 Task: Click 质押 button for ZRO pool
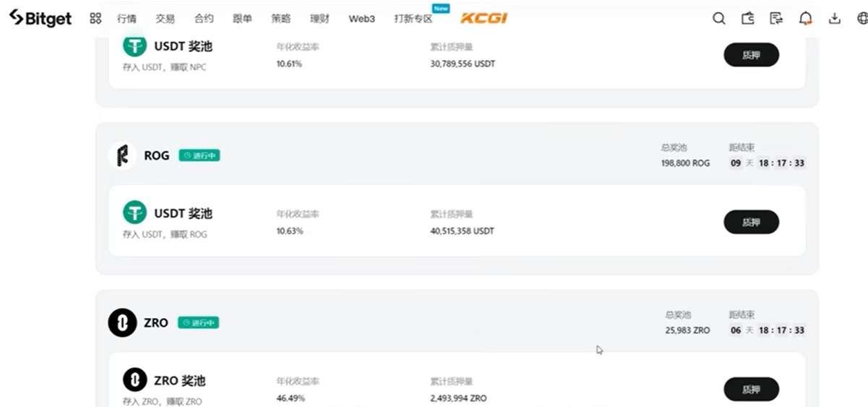click(x=751, y=389)
